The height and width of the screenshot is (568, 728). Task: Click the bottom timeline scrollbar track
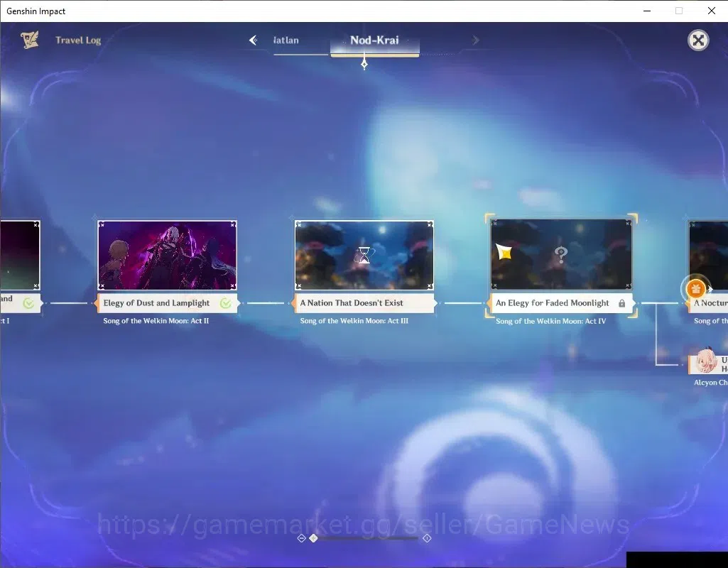368,538
